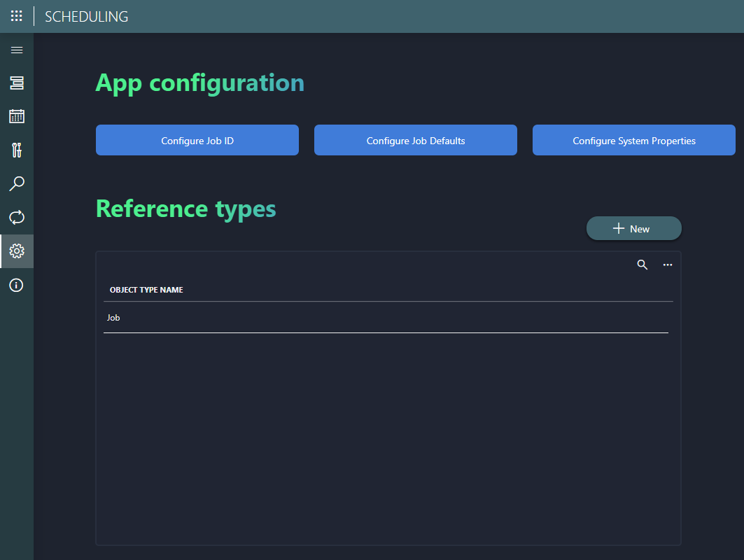
Task: Select the Jobs list icon in sidebar
Action: coord(16,83)
